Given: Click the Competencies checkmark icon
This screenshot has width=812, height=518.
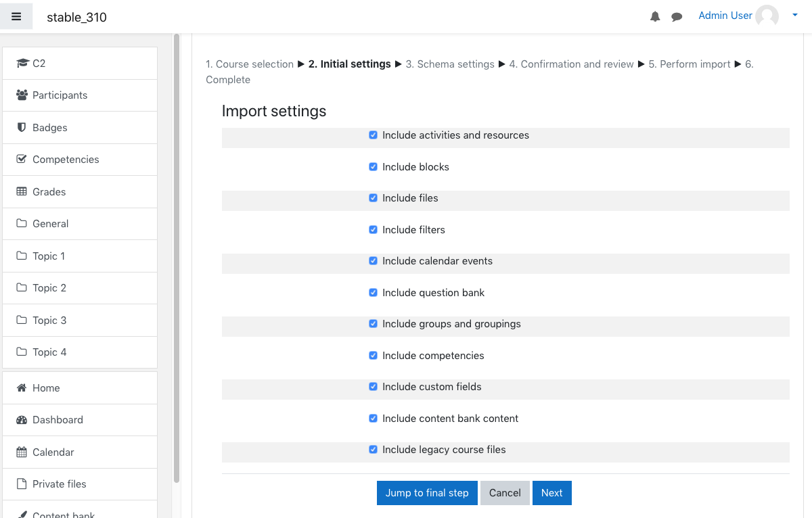Looking at the screenshot, I should click(22, 160).
